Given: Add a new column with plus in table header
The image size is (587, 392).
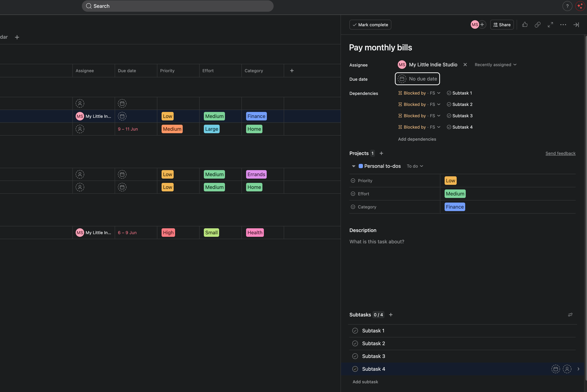Looking at the screenshot, I should (x=292, y=70).
